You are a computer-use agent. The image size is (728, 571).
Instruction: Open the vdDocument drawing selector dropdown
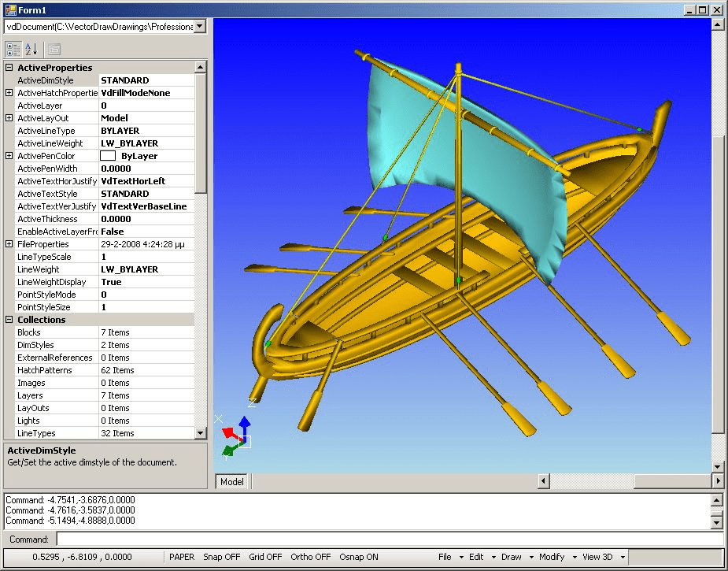point(200,27)
